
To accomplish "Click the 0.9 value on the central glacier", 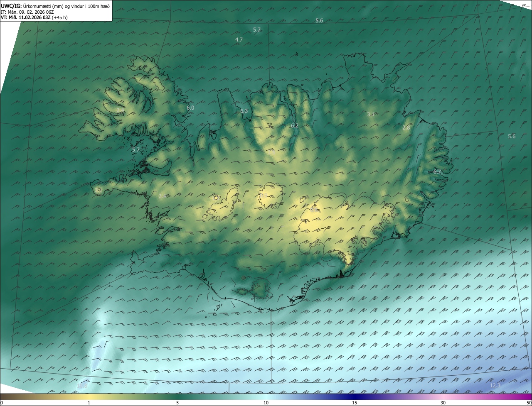I will [x=263, y=195].
